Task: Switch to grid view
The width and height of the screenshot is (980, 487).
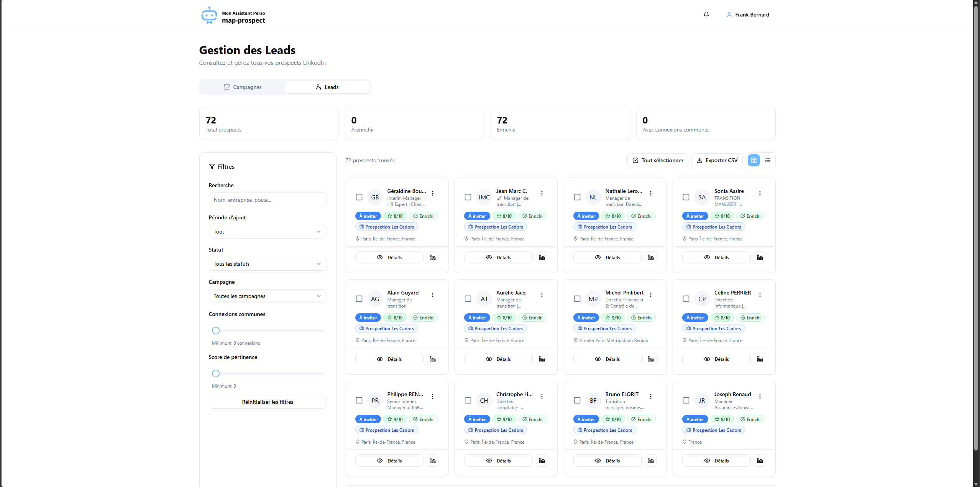Action: (753, 160)
